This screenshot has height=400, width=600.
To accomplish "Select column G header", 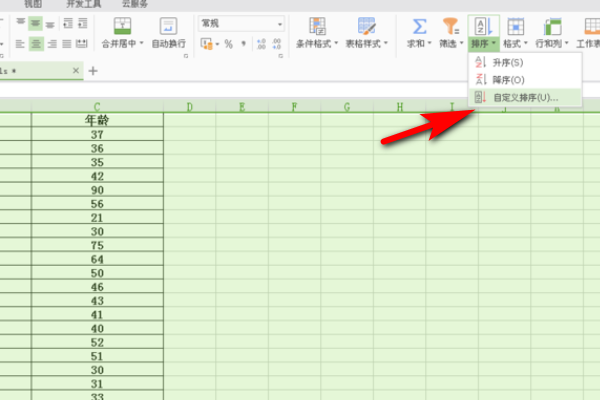I will point(347,107).
